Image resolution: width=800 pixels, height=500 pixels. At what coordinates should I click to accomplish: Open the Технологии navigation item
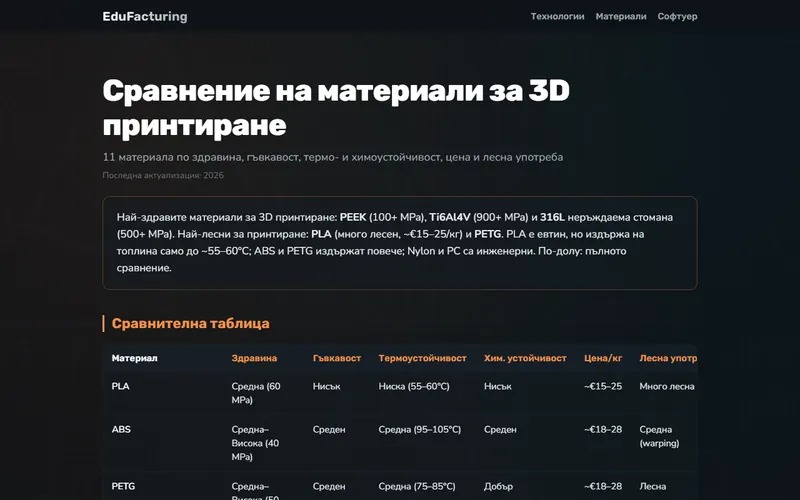click(557, 16)
